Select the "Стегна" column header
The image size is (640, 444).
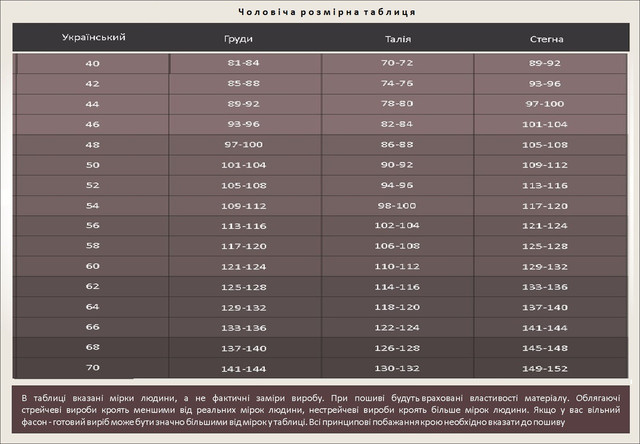[547, 39]
